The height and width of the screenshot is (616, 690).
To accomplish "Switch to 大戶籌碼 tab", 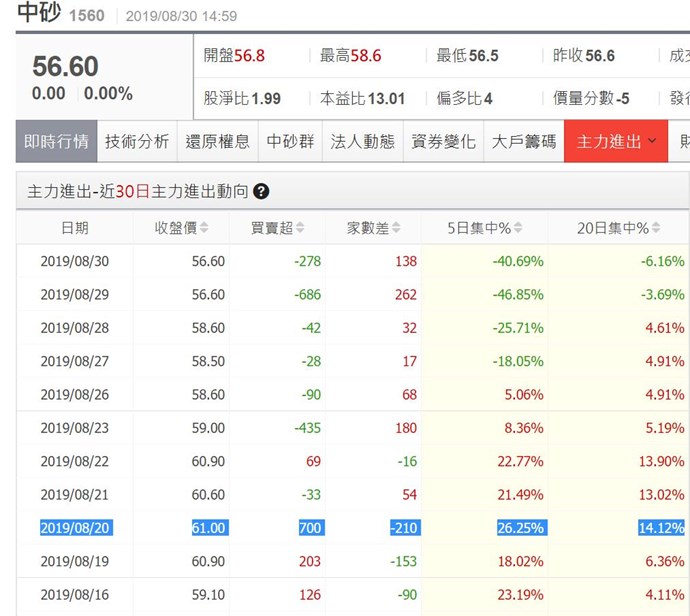I will point(524,142).
